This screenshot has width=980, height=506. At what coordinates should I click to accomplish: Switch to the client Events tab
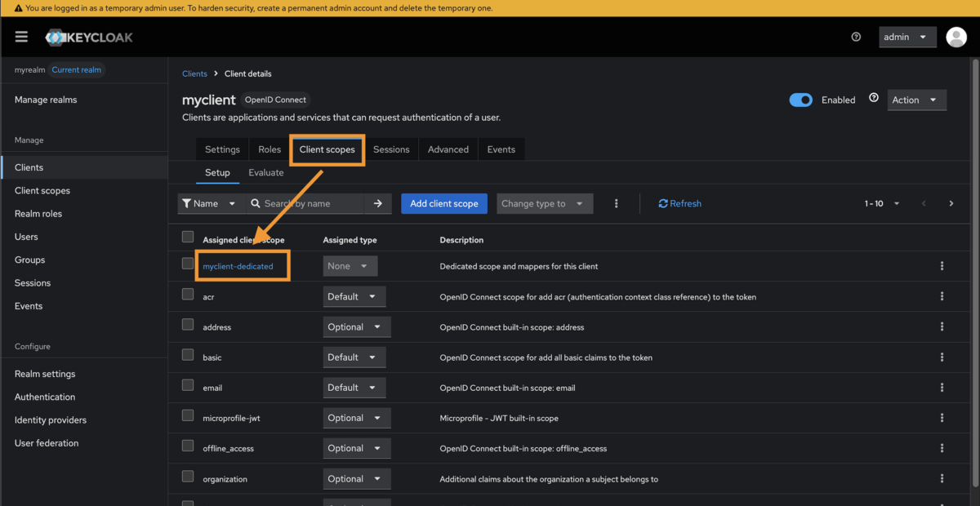coord(501,149)
